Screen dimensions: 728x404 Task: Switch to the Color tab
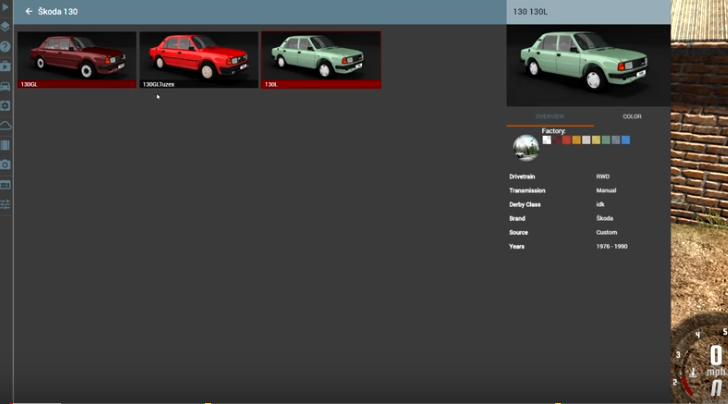[632, 117]
